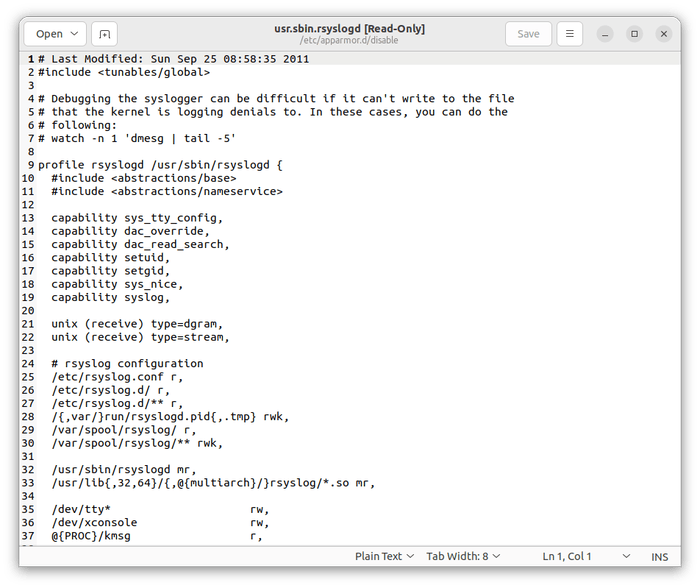Click '#include <abstractions/nameservice>' line
The height and width of the screenshot is (588, 700).
coord(167,192)
